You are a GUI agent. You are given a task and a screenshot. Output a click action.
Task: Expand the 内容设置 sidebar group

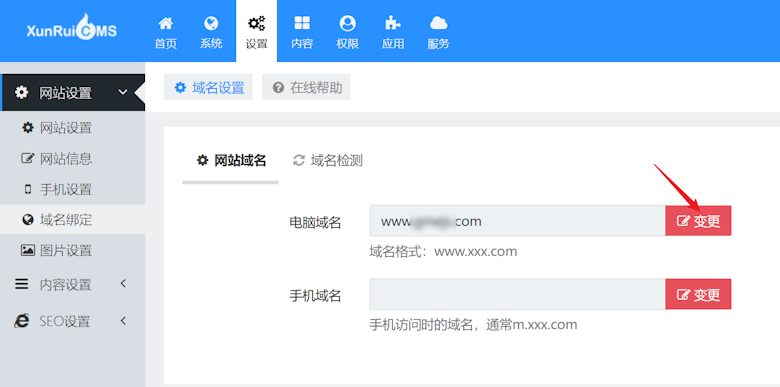click(73, 285)
